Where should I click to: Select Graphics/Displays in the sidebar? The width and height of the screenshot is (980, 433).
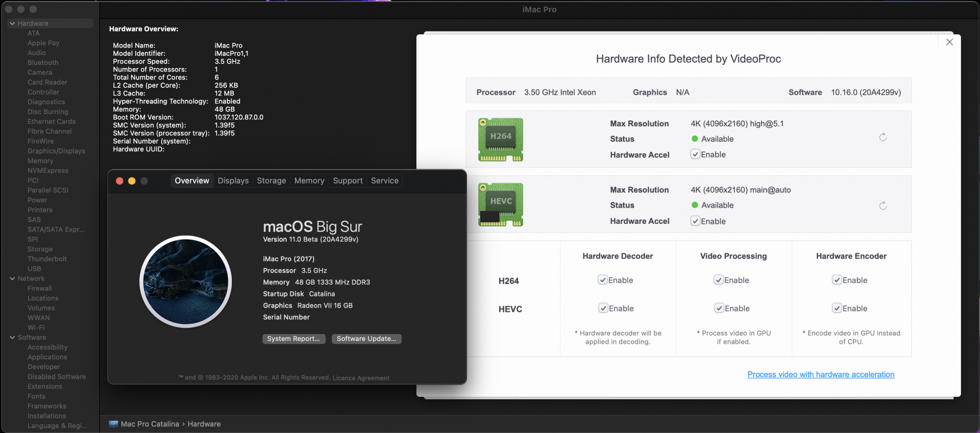[x=56, y=151]
